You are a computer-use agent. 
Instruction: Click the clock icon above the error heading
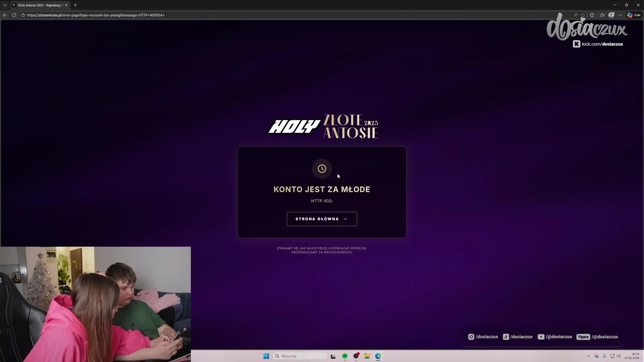322,168
